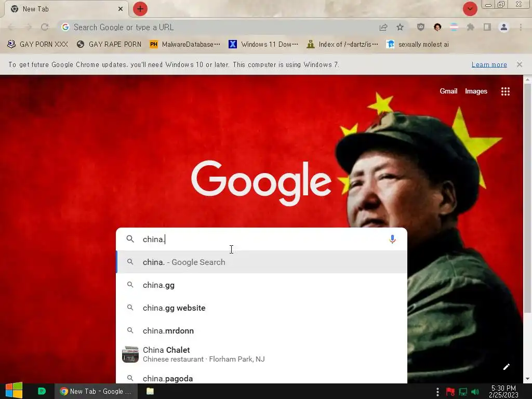Image resolution: width=532 pixels, height=399 pixels.
Task: Share this page using the share icon
Action: (x=383, y=27)
